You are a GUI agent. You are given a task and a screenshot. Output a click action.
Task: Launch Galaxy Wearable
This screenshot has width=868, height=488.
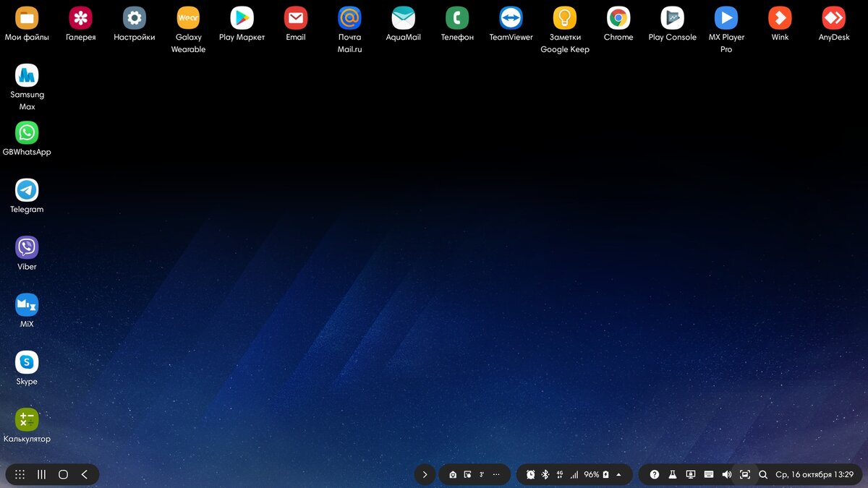tap(188, 30)
